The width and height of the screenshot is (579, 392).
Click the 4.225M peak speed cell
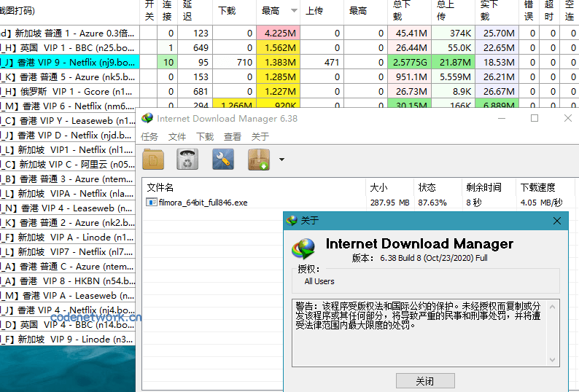click(278, 34)
